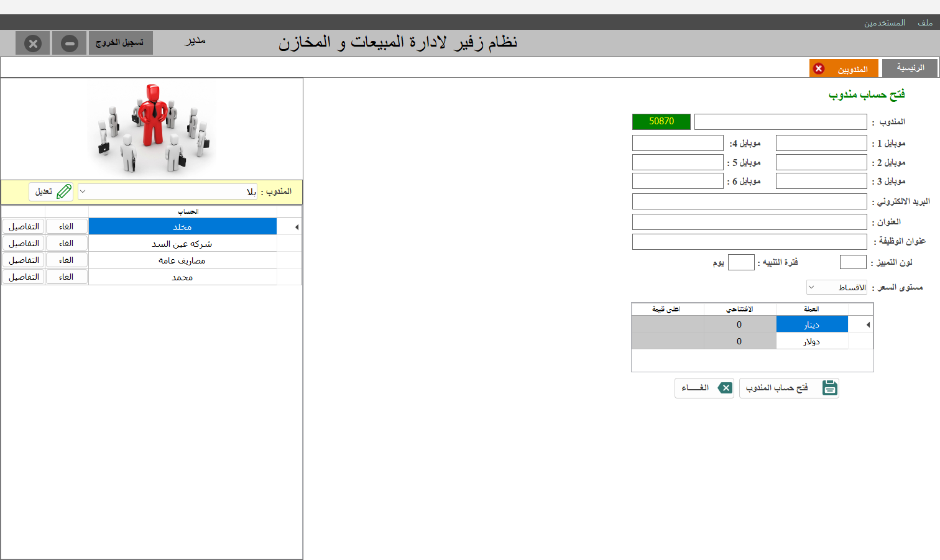Click the الغاء cancel button under the form
The width and height of the screenshot is (940, 560).
pyautogui.click(x=704, y=388)
